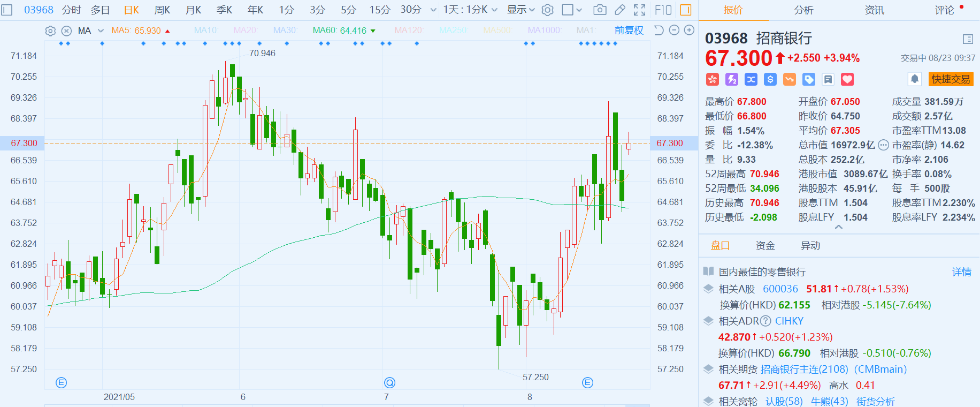
Task: Open the layout square selector
Action: [x=568, y=10]
